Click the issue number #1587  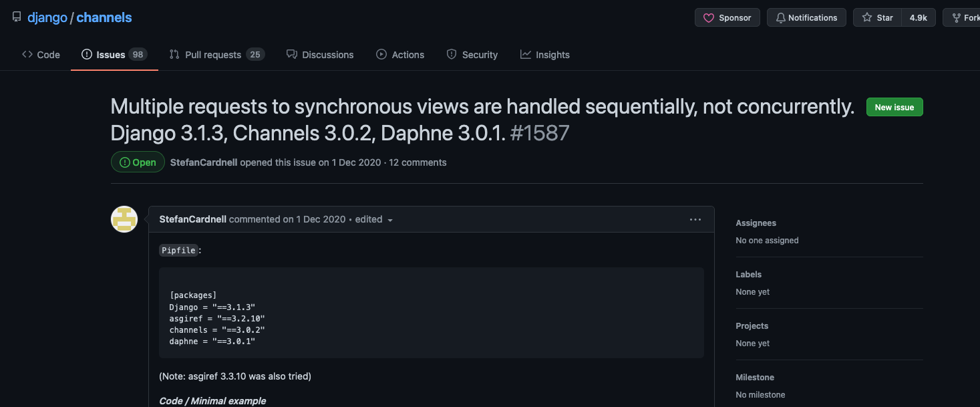pos(540,133)
